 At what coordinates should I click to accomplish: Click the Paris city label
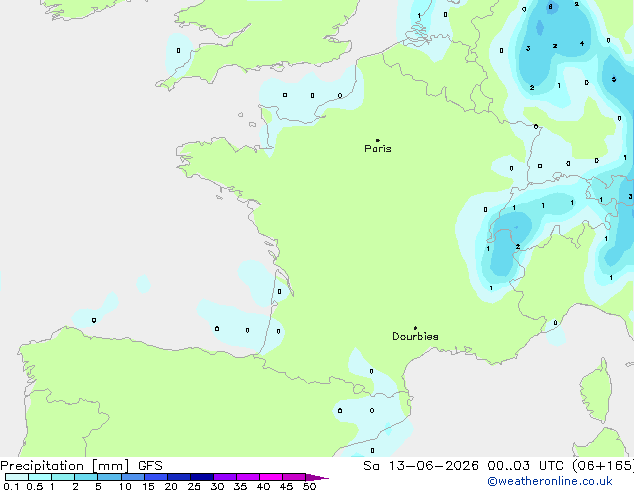pyautogui.click(x=378, y=149)
